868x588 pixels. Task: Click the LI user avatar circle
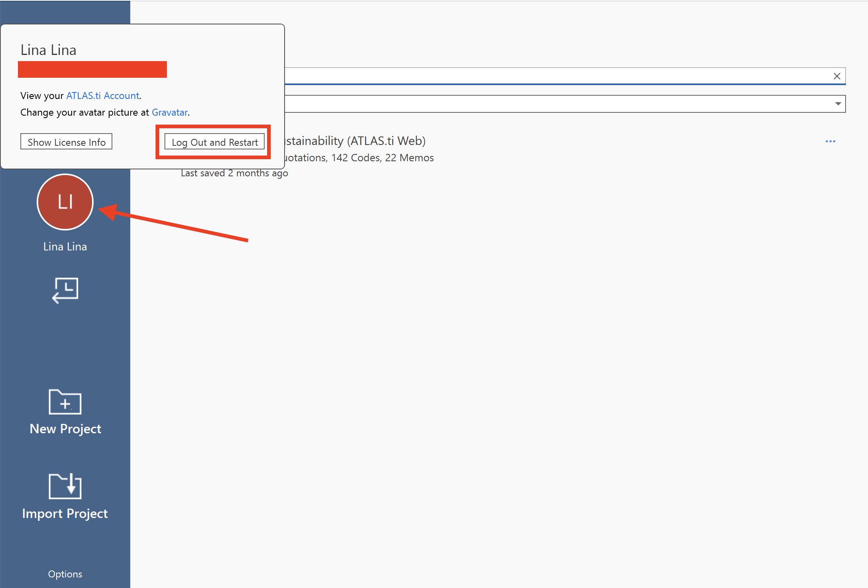[65, 202]
